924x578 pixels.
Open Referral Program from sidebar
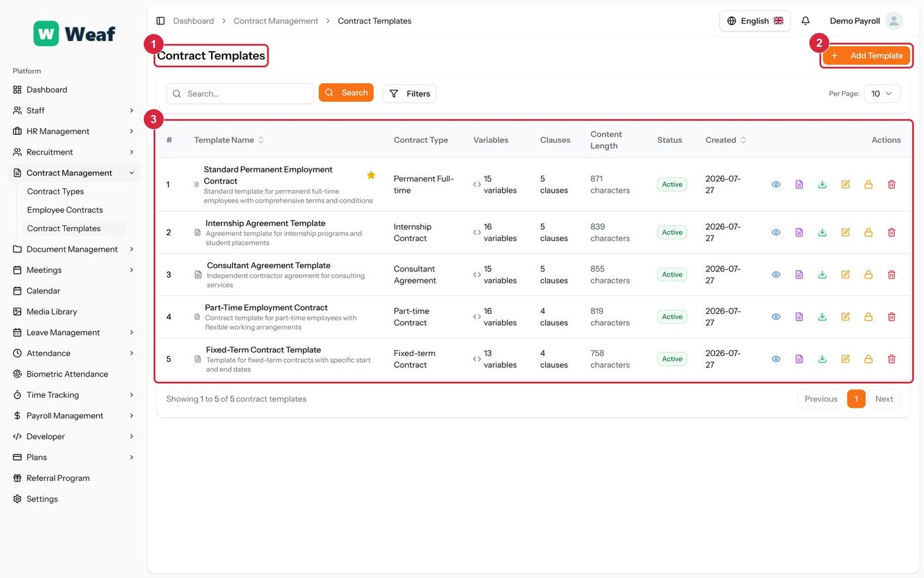pos(74,478)
